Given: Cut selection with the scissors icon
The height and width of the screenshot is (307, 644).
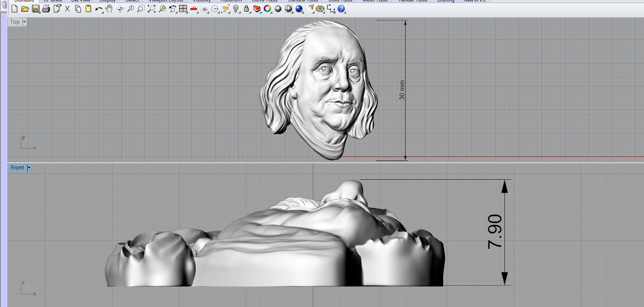Looking at the screenshot, I should (67, 9).
